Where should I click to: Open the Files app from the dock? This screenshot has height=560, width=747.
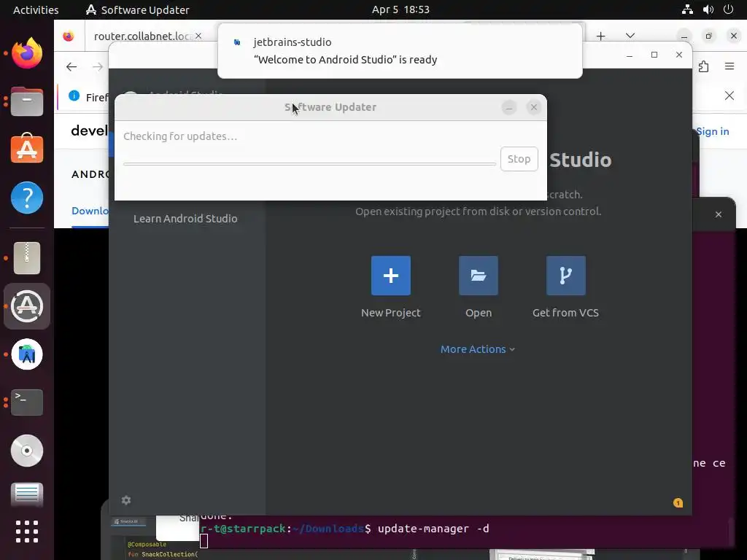[x=27, y=101]
